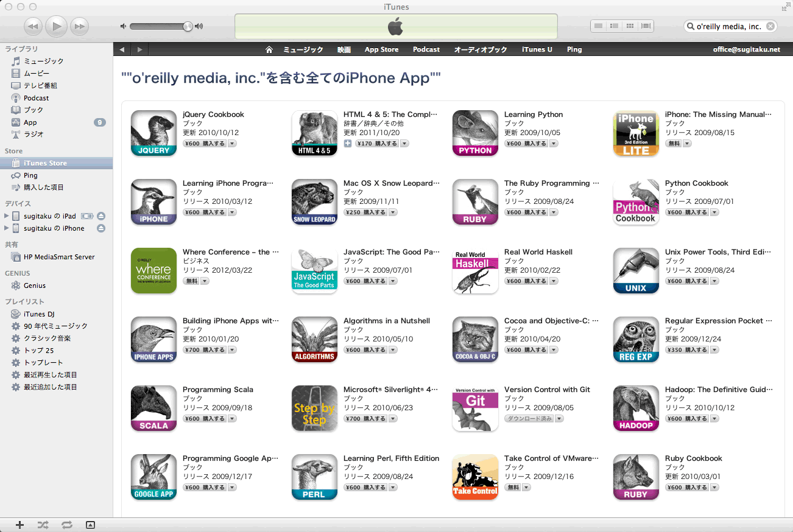Get the free Where Conference app
The width and height of the screenshot is (793, 532).
[x=191, y=281]
